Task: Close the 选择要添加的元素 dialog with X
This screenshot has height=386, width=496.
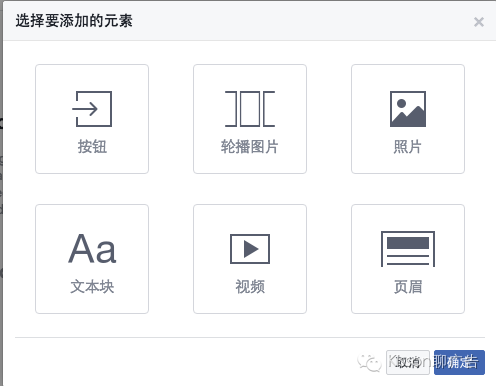Action: 479,22
